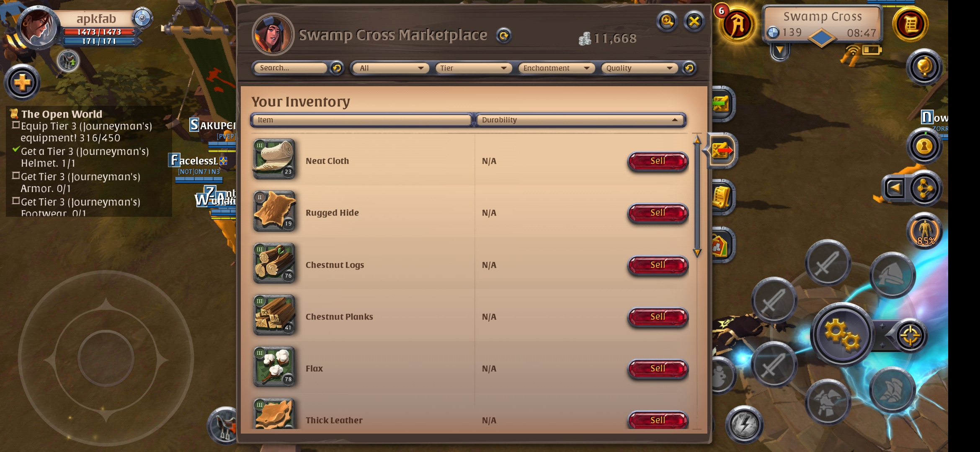Sell the Chestnut Logs stack
Screen dimensions: 980x452
(658, 265)
